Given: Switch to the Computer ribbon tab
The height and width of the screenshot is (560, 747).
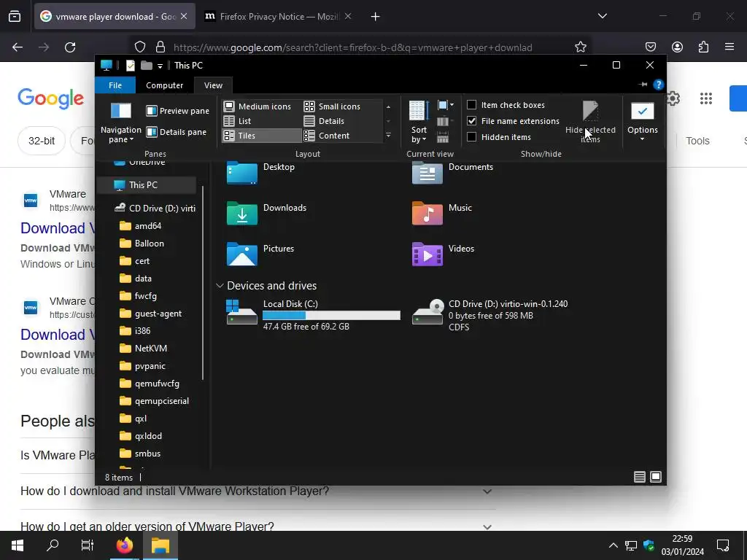Looking at the screenshot, I should 164,85.
